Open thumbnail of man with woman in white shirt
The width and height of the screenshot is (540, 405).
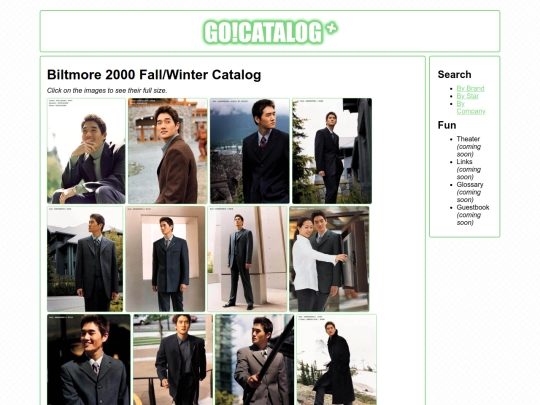point(329,259)
